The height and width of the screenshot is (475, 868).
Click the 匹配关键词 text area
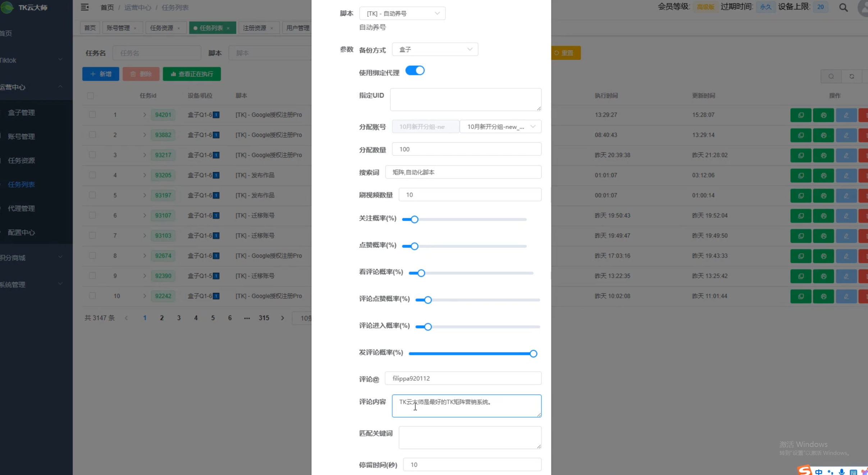click(470, 437)
